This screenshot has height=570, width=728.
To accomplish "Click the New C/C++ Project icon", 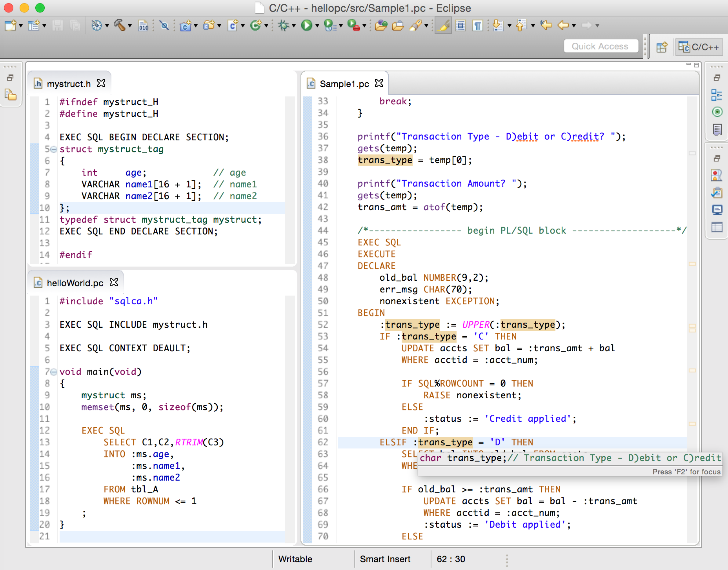I will click(186, 26).
